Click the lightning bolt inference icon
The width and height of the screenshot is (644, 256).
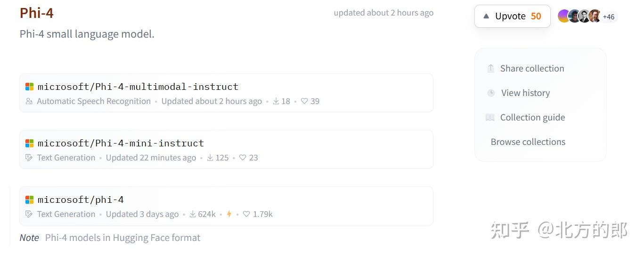(x=229, y=214)
